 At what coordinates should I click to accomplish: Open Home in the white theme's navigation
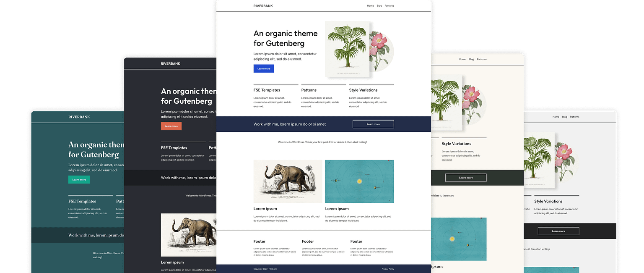(370, 6)
